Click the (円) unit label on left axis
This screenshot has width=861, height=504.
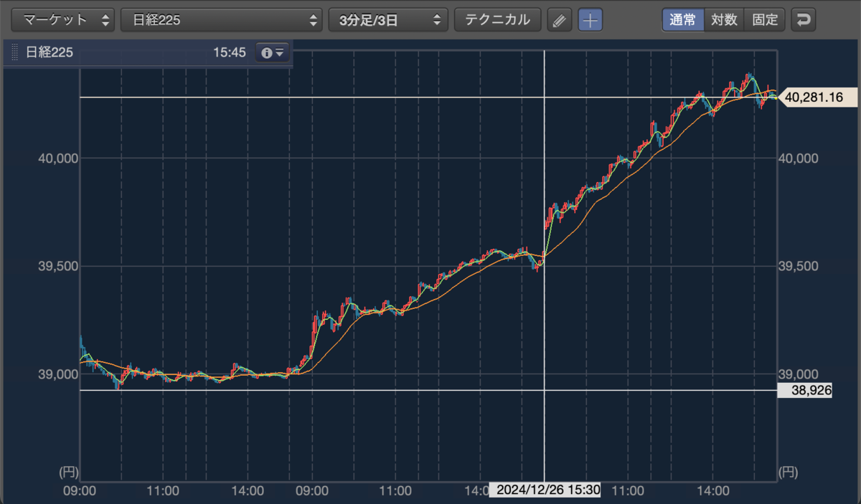coord(68,472)
